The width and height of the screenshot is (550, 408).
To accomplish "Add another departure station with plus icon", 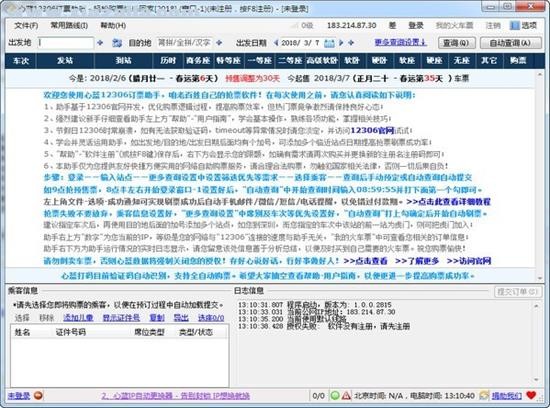I will click(x=100, y=43).
